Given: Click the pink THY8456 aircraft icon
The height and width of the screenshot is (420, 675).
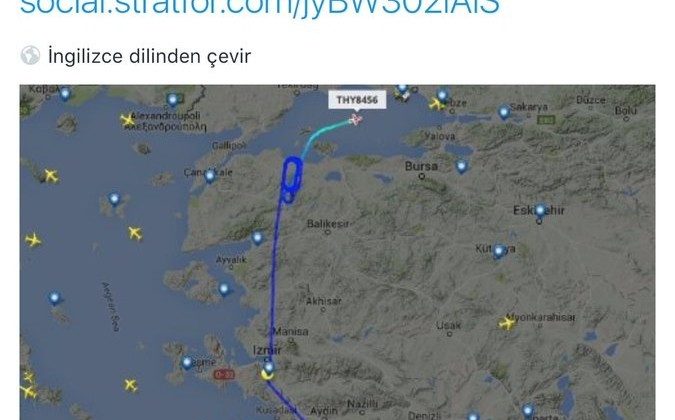Looking at the screenshot, I should (356, 119).
